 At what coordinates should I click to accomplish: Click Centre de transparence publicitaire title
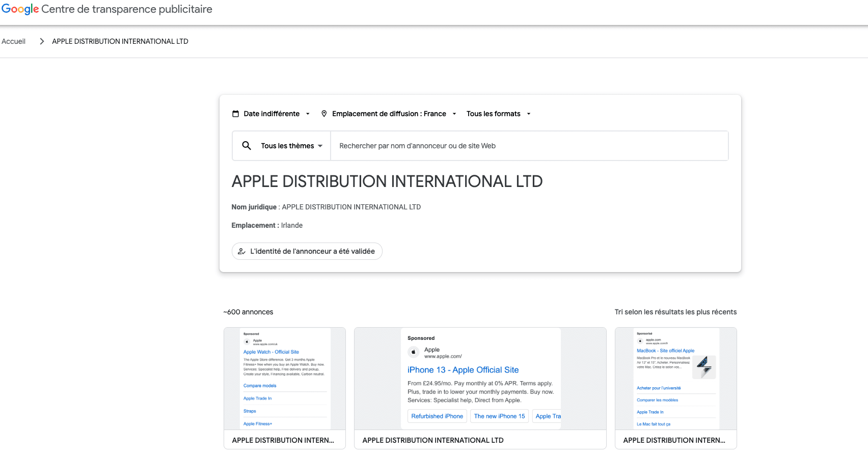pyautogui.click(x=127, y=9)
